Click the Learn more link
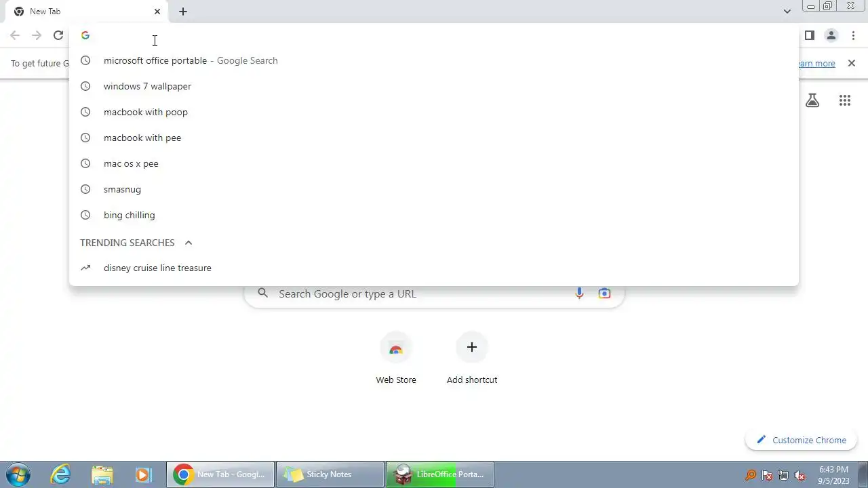Screen dimensions: 868x488 [x=816, y=64]
